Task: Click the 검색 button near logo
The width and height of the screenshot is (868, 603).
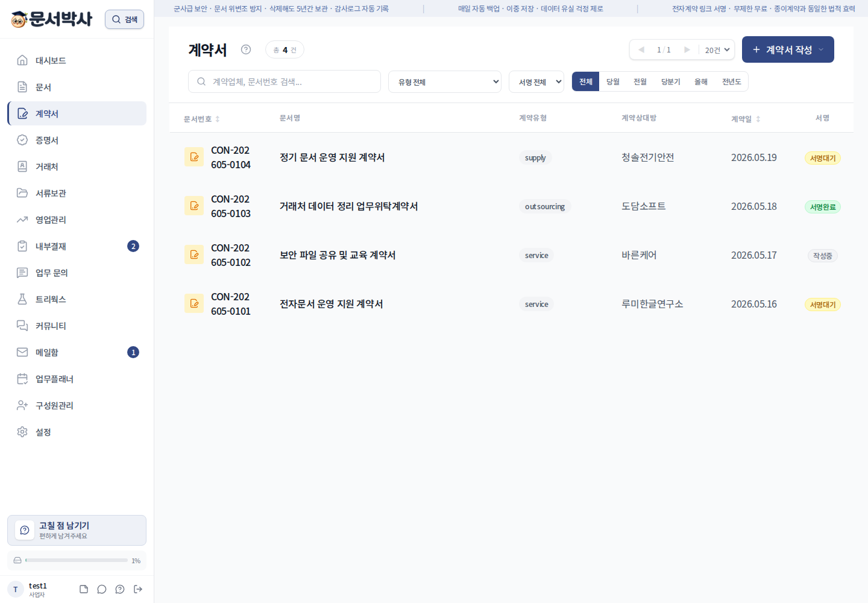Action: tap(124, 19)
